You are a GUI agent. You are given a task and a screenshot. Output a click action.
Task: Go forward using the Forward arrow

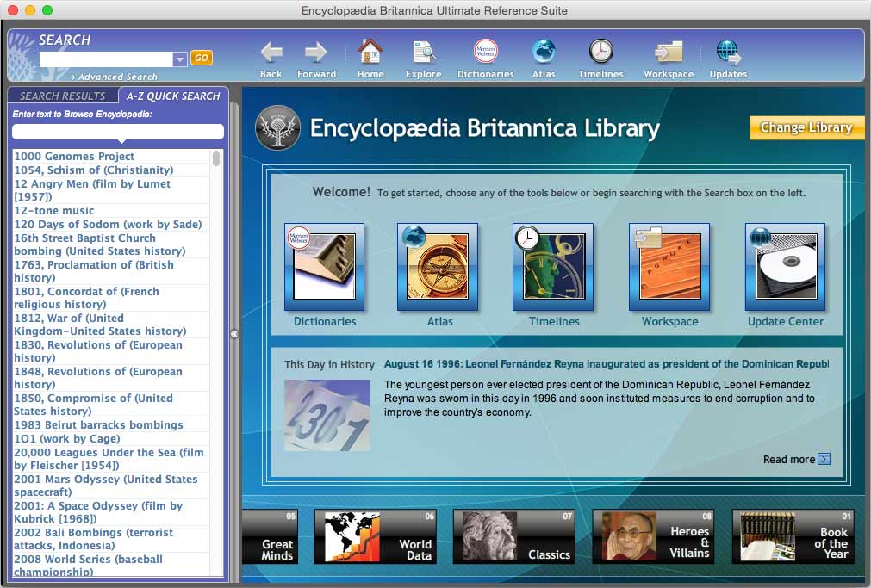click(x=316, y=59)
